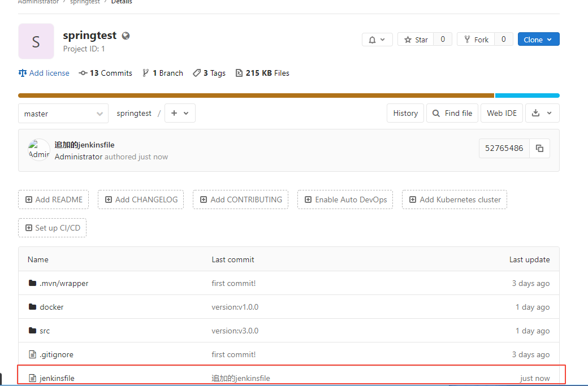Open the jenkinsfile file
The image size is (588, 386).
57,378
